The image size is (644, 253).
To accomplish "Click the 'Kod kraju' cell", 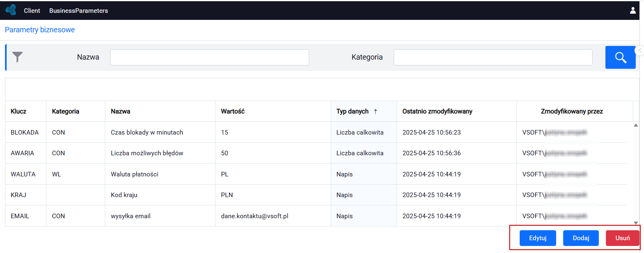I will (160, 195).
